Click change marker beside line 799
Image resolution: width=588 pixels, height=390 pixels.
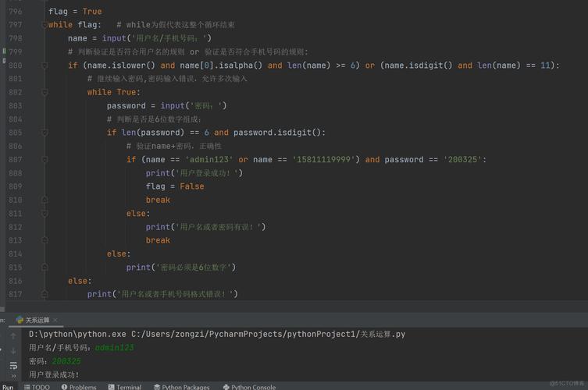(4, 51)
